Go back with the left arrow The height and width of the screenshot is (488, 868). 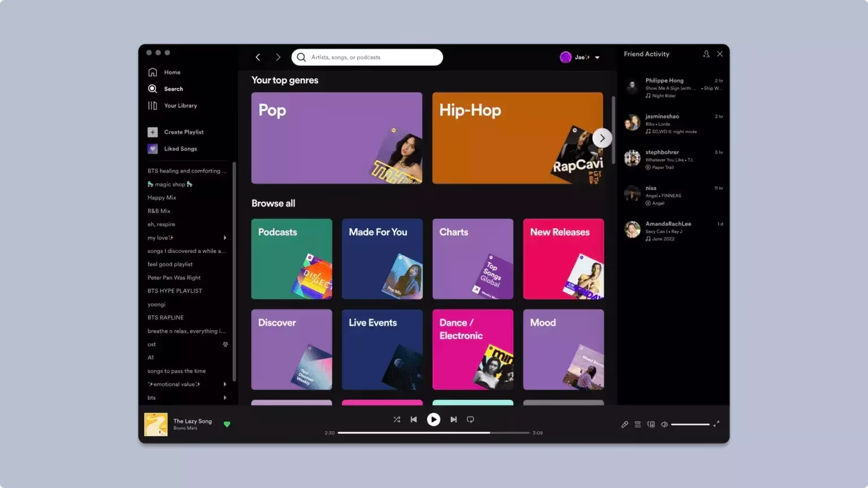(x=258, y=57)
